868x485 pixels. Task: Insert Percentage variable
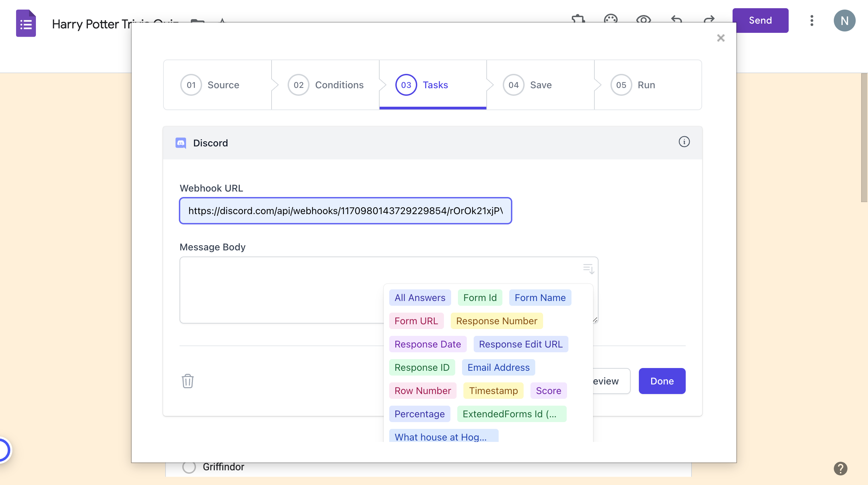[420, 414]
